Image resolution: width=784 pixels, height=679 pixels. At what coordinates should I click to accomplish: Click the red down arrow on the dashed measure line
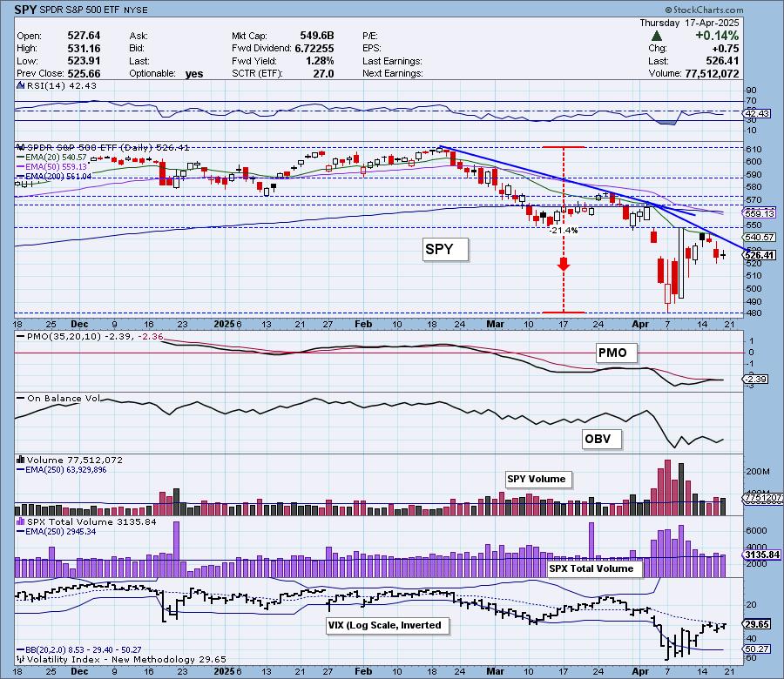pos(564,264)
